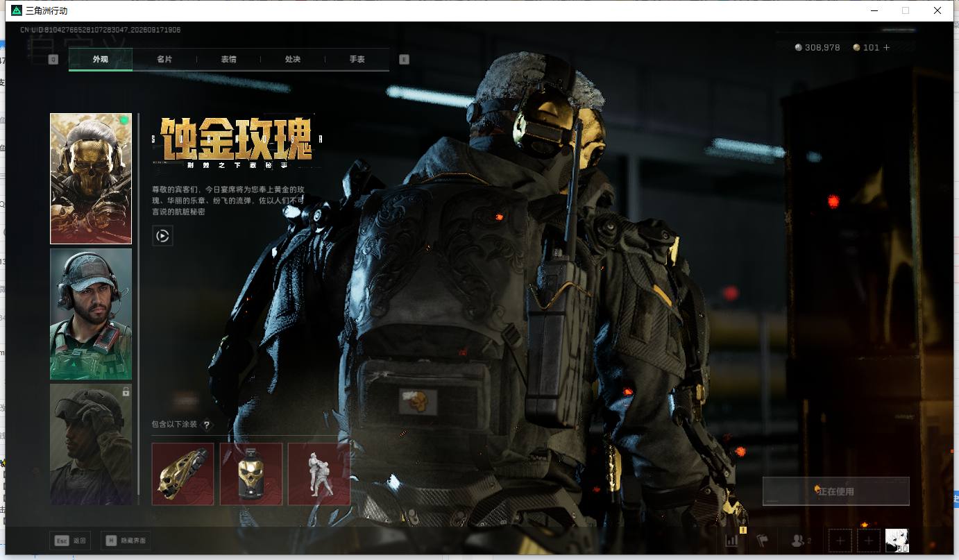
Task: Click the 101 gold currency balance
Action: pyautogui.click(x=866, y=47)
